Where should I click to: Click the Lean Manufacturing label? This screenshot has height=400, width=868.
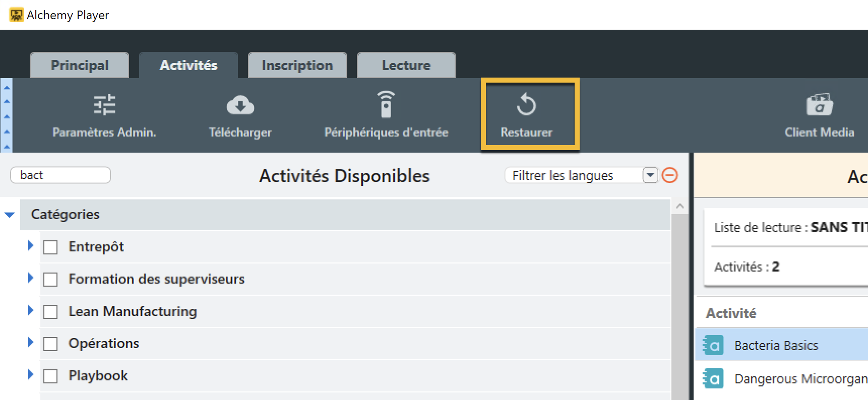[133, 311]
